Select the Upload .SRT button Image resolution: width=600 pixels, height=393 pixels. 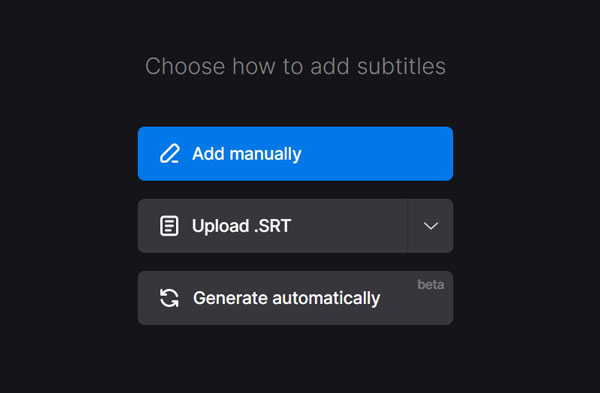272,226
